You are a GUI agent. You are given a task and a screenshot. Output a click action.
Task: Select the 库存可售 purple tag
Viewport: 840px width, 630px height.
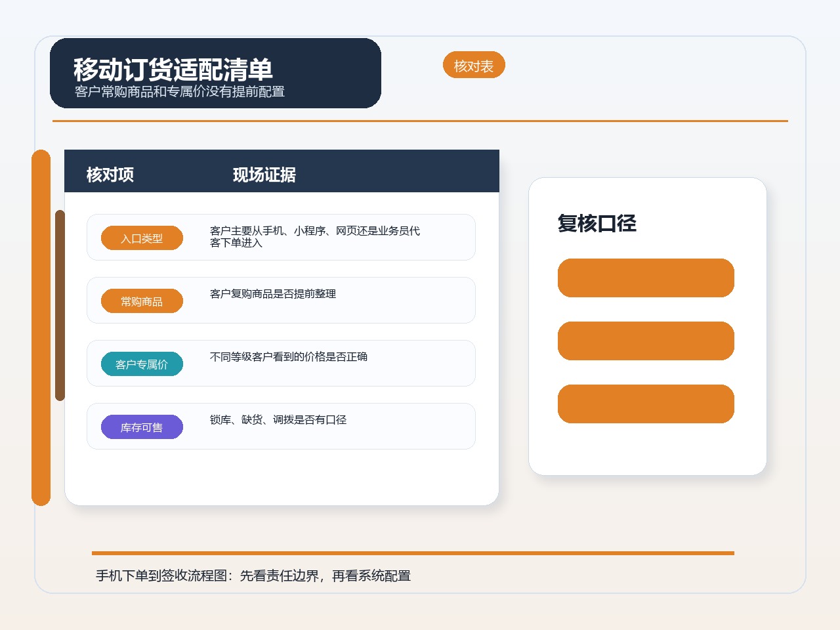click(142, 427)
